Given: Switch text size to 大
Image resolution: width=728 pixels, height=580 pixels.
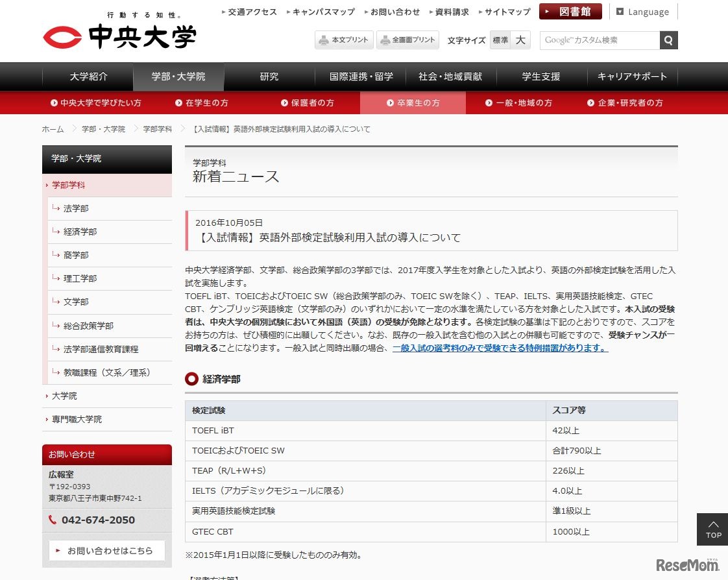Looking at the screenshot, I should point(519,40).
